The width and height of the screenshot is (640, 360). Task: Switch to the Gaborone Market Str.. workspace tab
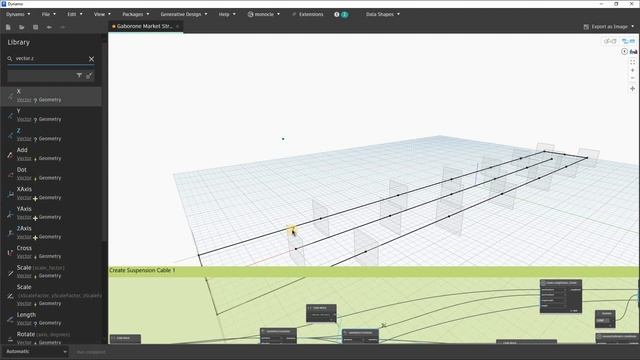point(144,26)
